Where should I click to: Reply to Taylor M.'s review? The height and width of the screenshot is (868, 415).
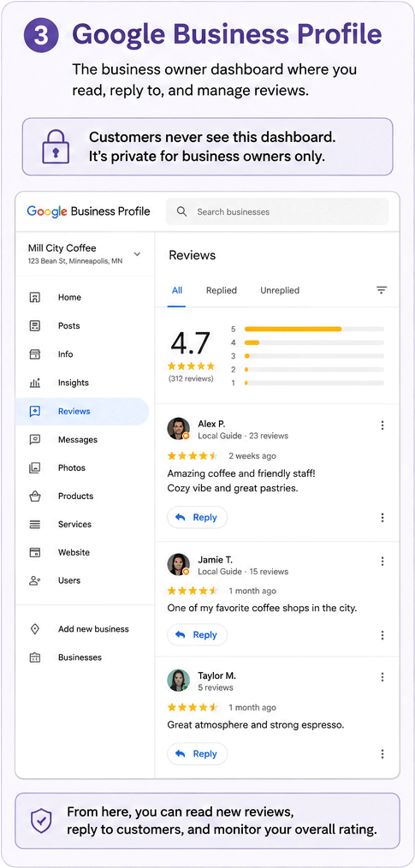coord(197,754)
